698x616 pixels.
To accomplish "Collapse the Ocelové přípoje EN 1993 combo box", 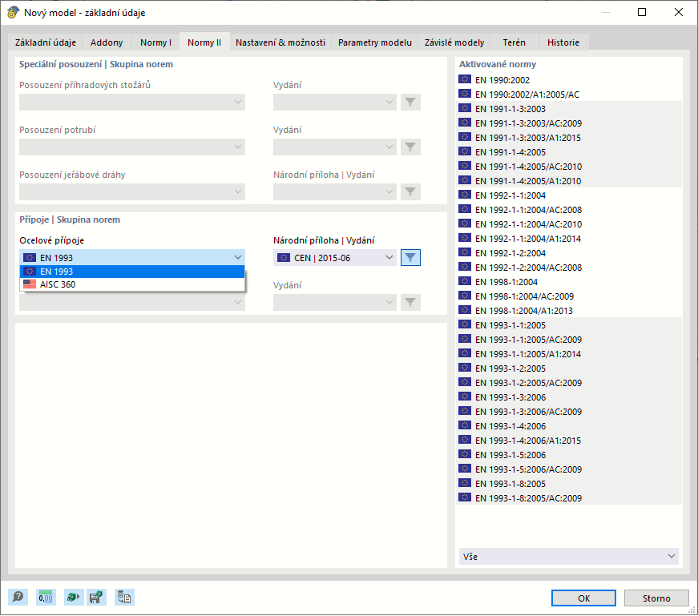I will click(132, 257).
